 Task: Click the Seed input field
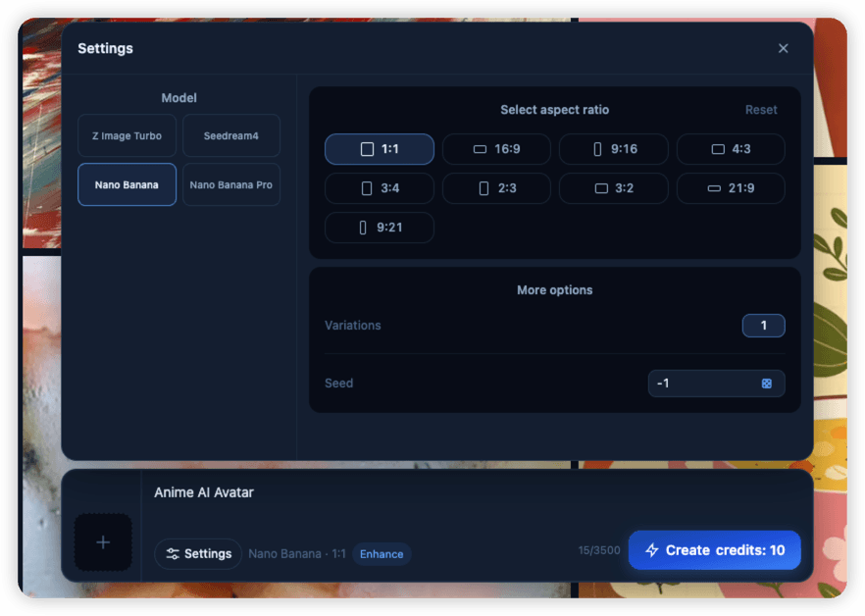tap(716, 384)
